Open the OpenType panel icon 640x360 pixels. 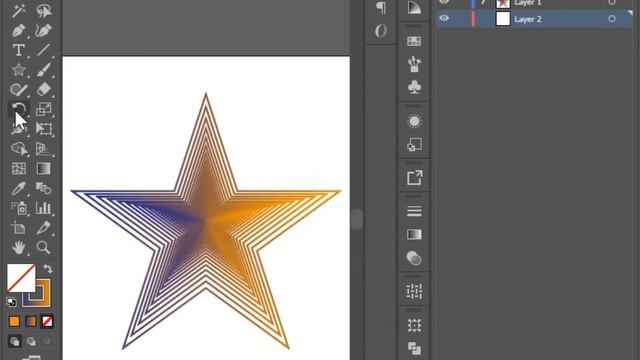click(381, 31)
